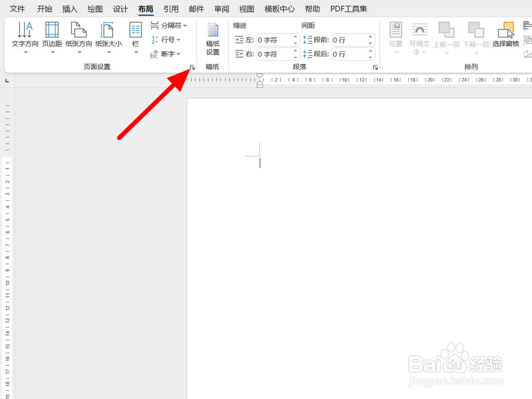This screenshot has height=399, width=532.
Task: Click the 栏 dropdown arrow
Action: (x=136, y=52)
